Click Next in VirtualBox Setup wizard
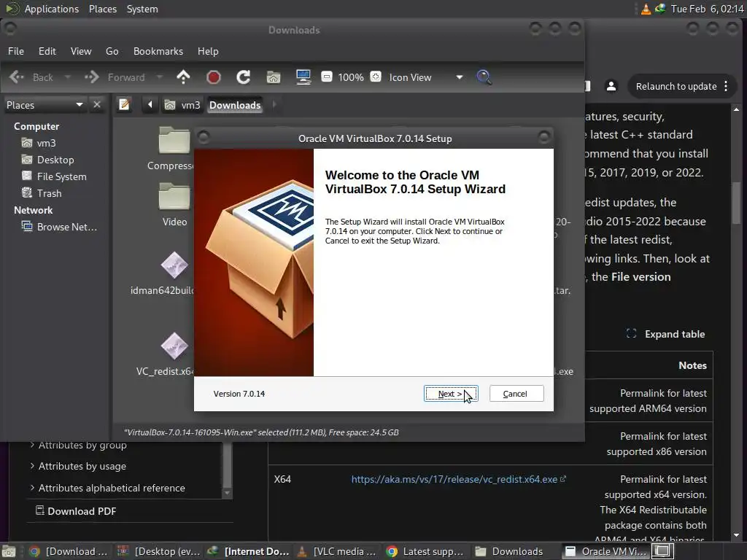Viewport: 747px width, 560px height. pos(451,394)
